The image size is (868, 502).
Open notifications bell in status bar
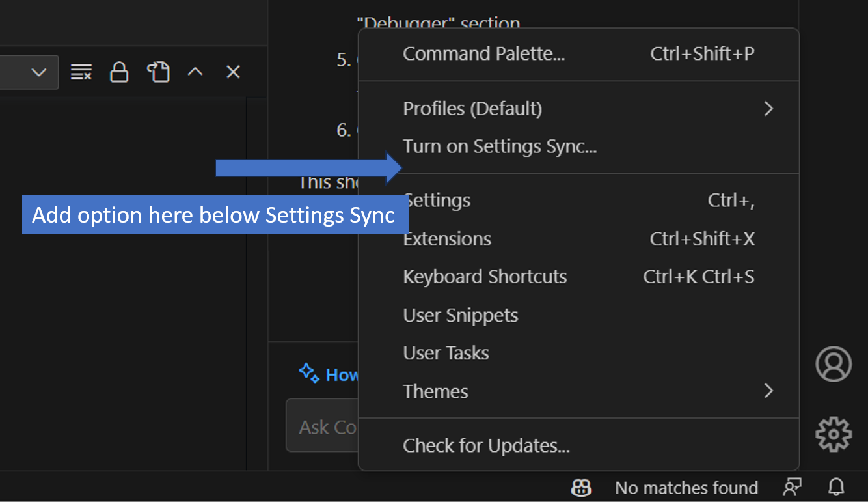(x=836, y=487)
